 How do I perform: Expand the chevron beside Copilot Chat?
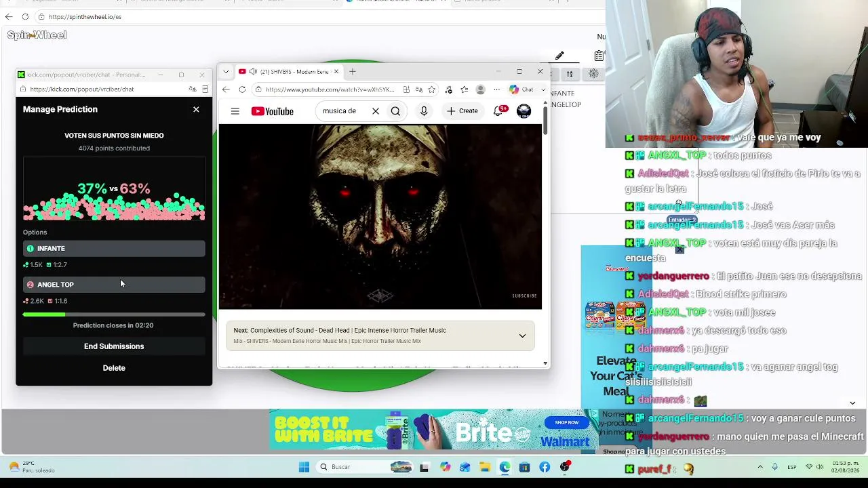click(543, 89)
